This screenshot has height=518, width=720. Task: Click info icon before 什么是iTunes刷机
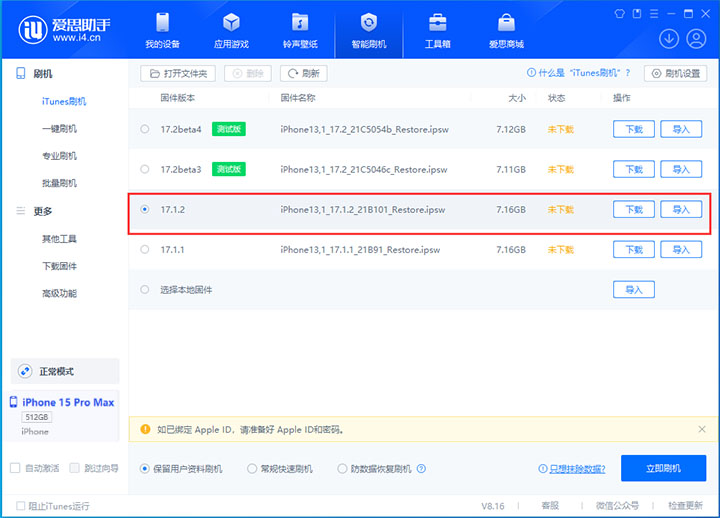[531, 73]
